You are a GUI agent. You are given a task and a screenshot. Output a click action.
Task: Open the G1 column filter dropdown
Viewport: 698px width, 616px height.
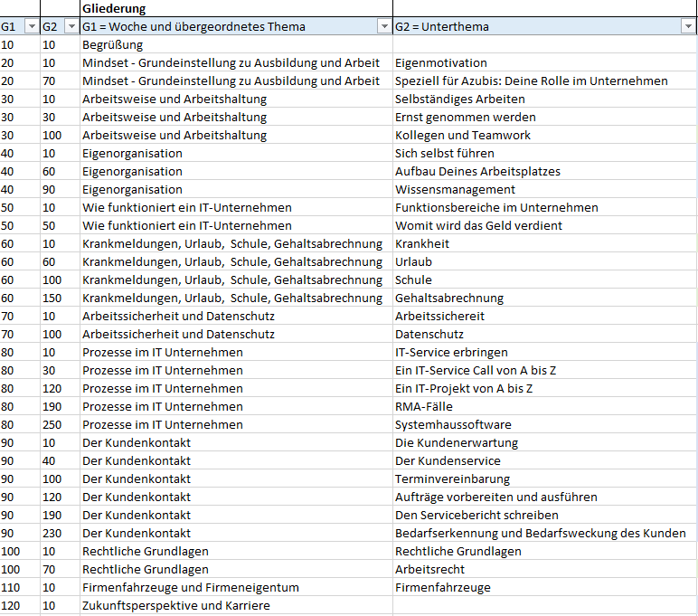click(32, 27)
